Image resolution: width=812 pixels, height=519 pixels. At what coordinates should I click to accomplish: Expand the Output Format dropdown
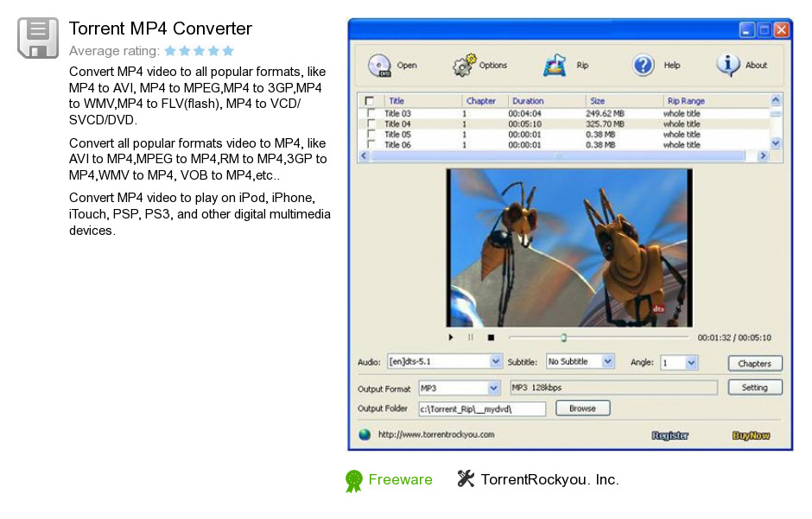pyautogui.click(x=493, y=388)
